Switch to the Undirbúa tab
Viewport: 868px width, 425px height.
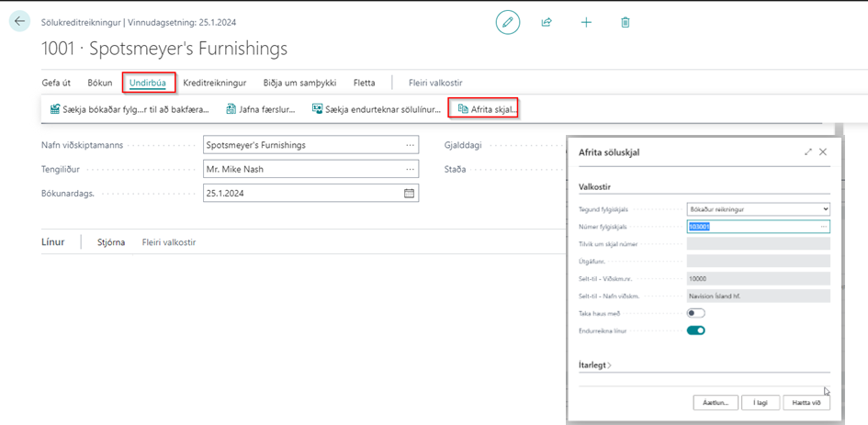pos(147,83)
